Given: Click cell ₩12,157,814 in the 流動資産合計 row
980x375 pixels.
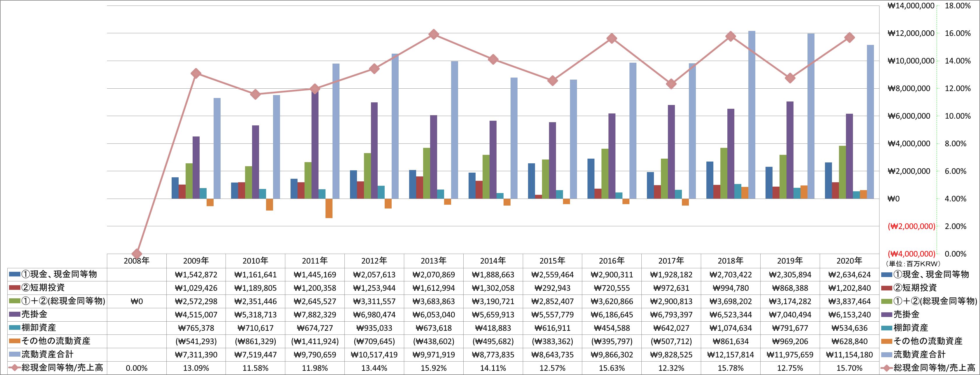Looking at the screenshot, I should tap(731, 354).
